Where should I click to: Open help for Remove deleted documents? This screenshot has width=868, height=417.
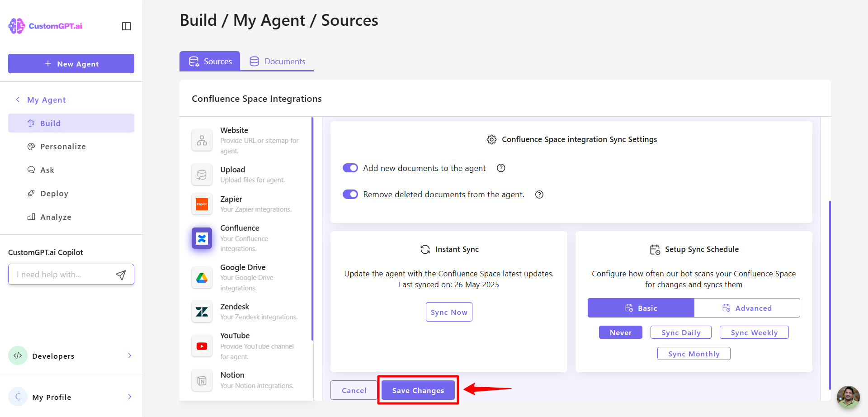(x=539, y=194)
